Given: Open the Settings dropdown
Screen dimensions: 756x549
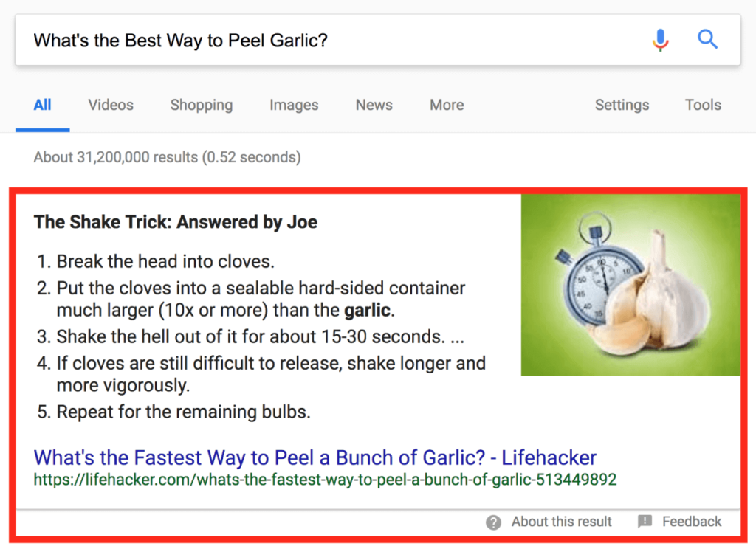Looking at the screenshot, I should pos(622,105).
